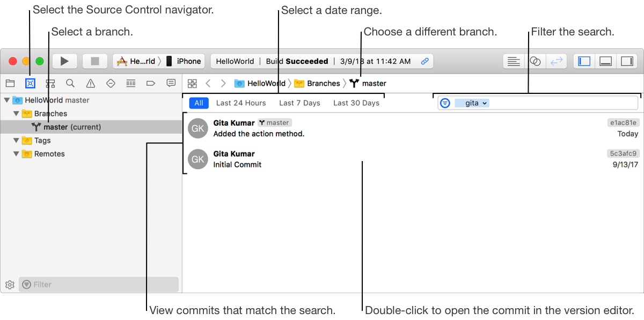The width and height of the screenshot is (644, 320).
Task: Click the navigator Filter text field
Action: pos(99,285)
